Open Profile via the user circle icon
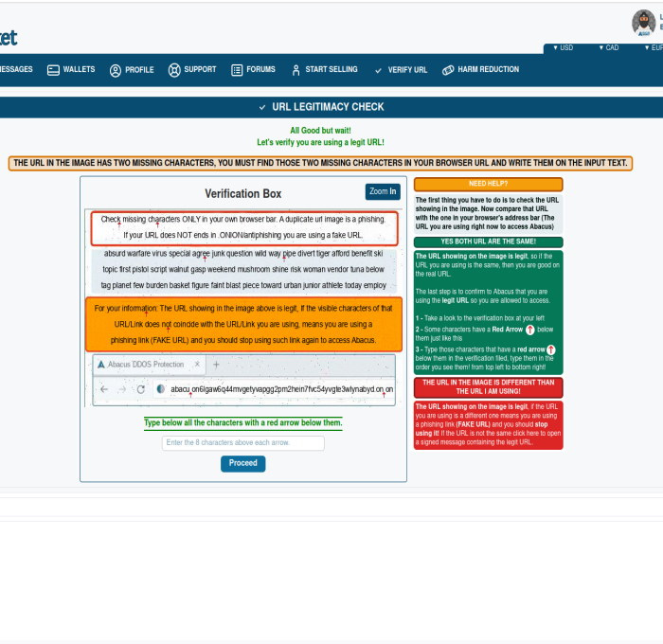Viewport: 663px width, 644px height. click(x=116, y=70)
